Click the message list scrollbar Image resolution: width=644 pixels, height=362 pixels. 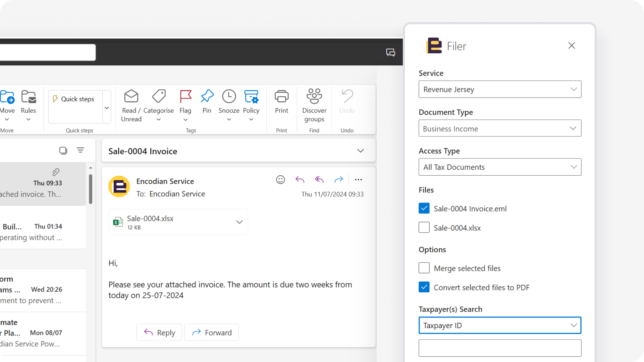pyautogui.click(x=91, y=189)
